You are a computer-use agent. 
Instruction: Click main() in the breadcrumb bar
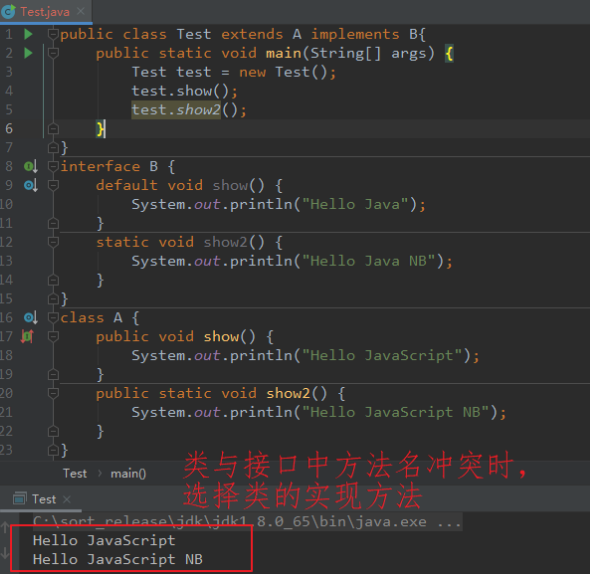click(x=128, y=474)
